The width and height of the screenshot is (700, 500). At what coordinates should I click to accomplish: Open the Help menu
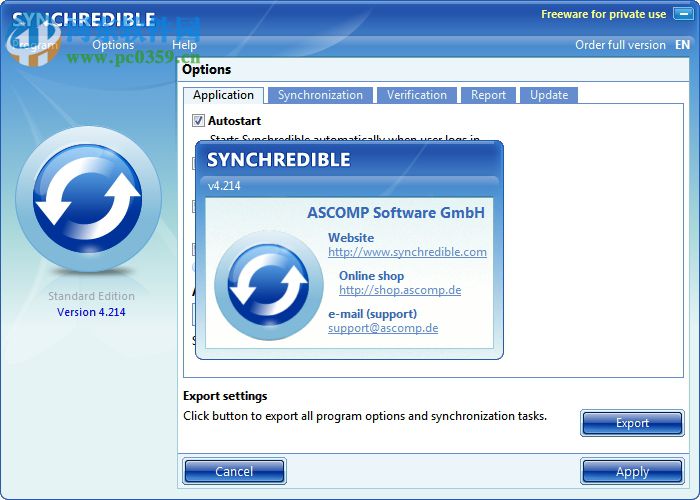[x=184, y=45]
